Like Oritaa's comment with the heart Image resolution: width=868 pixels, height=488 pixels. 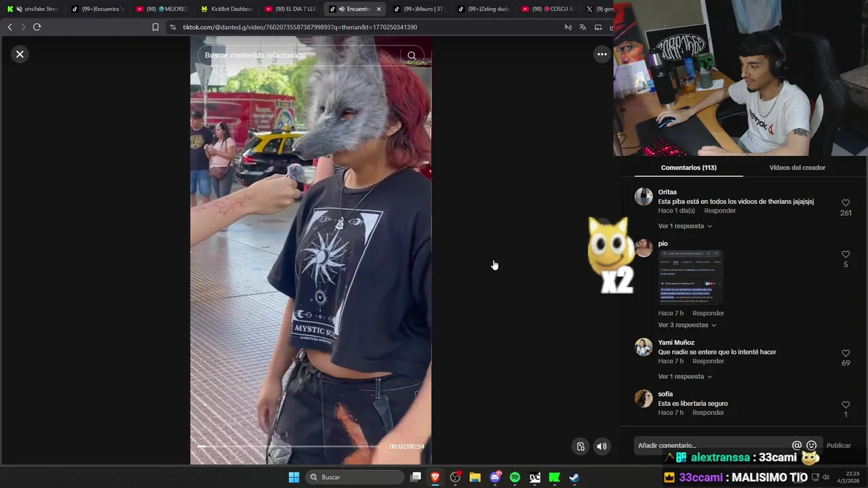(x=846, y=203)
